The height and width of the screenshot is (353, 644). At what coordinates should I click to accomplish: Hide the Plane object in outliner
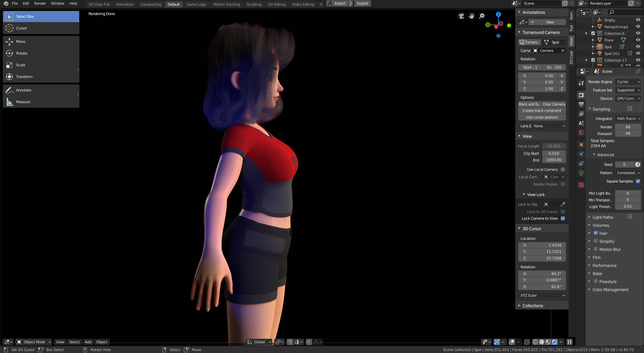click(638, 40)
